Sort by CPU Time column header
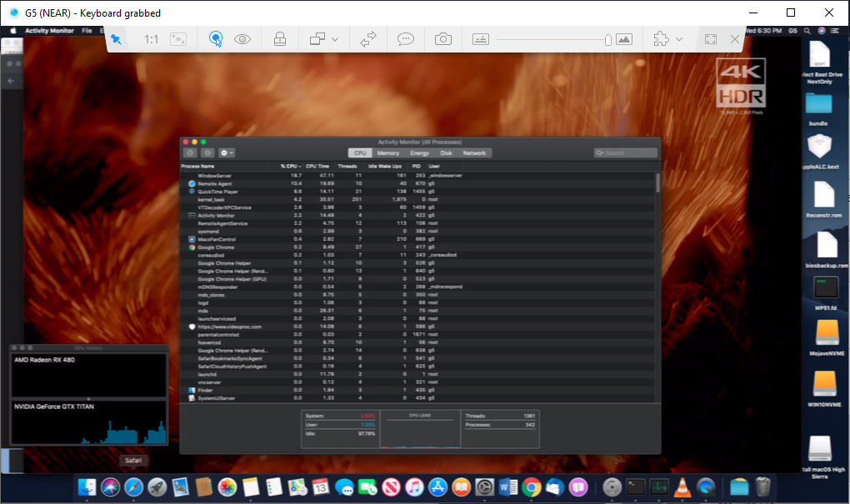This screenshot has width=850, height=504. click(x=317, y=167)
